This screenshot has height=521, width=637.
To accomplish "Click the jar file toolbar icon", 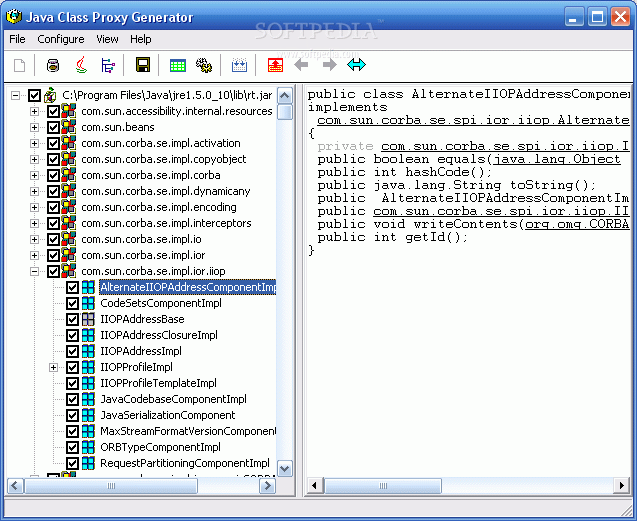I will 53,65.
